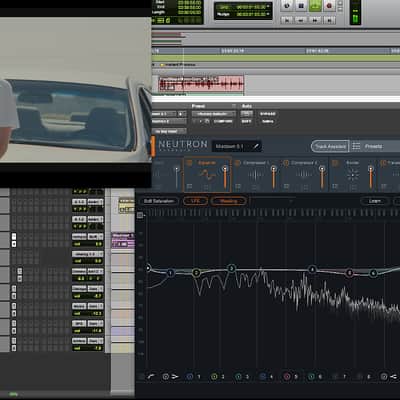Viewport: 400px width, 400px height.
Task: Toggle band 4 power at EQ bottom row
Action: click(263, 377)
